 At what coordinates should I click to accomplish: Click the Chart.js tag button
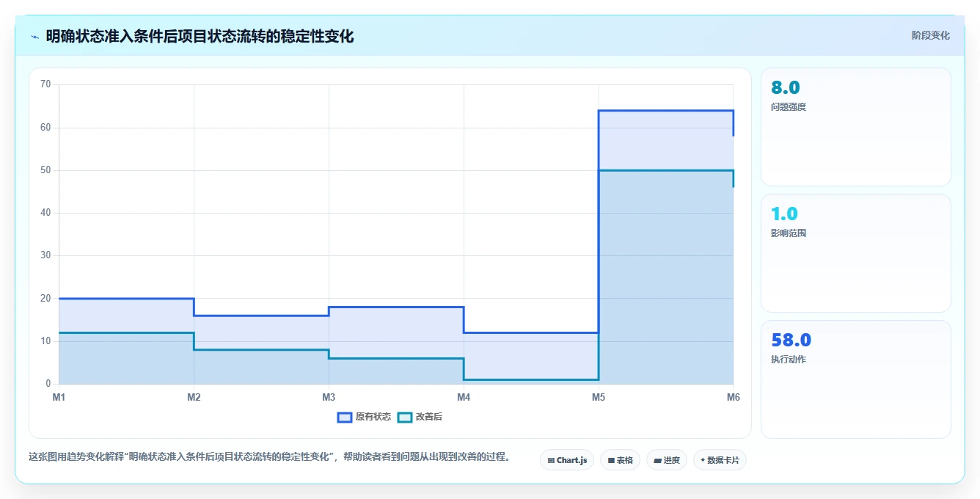coord(567,460)
